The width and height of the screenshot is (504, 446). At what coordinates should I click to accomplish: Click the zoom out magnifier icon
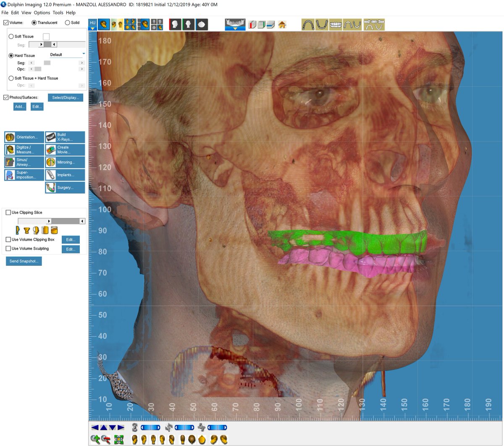tap(106, 439)
